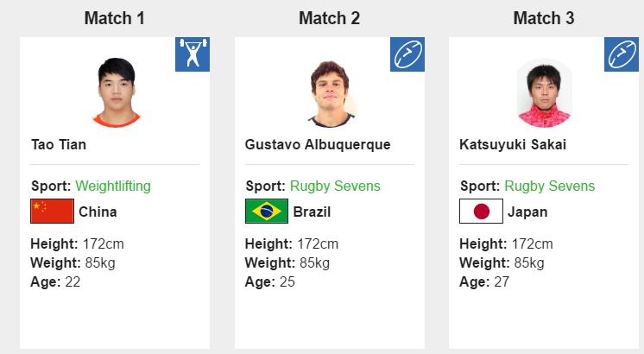Click the name Katsuyuki Sakai

point(513,145)
